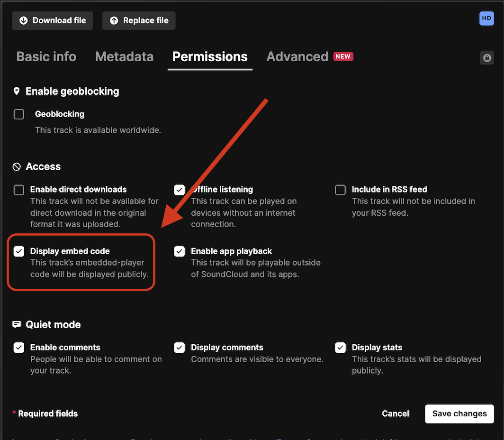Image resolution: width=504 pixels, height=440 pixels.
Task: Click the HD quality badge icon
Action: pyautogui.click(x=486, y=18)
